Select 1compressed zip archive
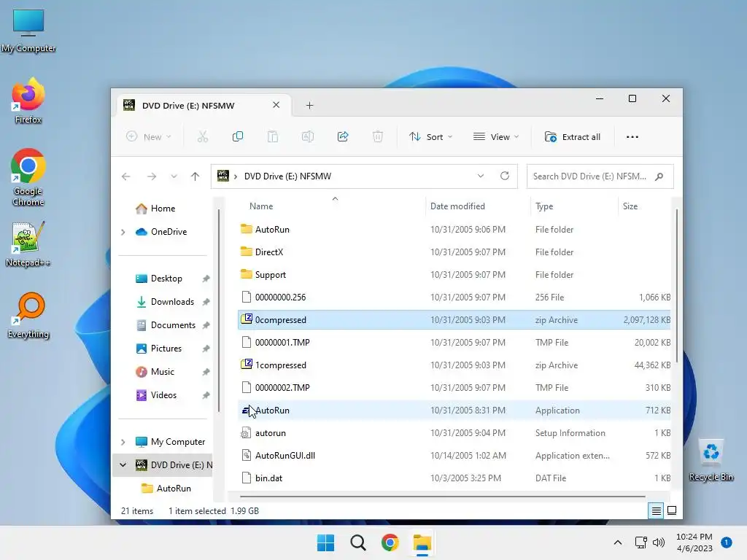Viewport: 747px width, 560px height. (x=454, y=365)
